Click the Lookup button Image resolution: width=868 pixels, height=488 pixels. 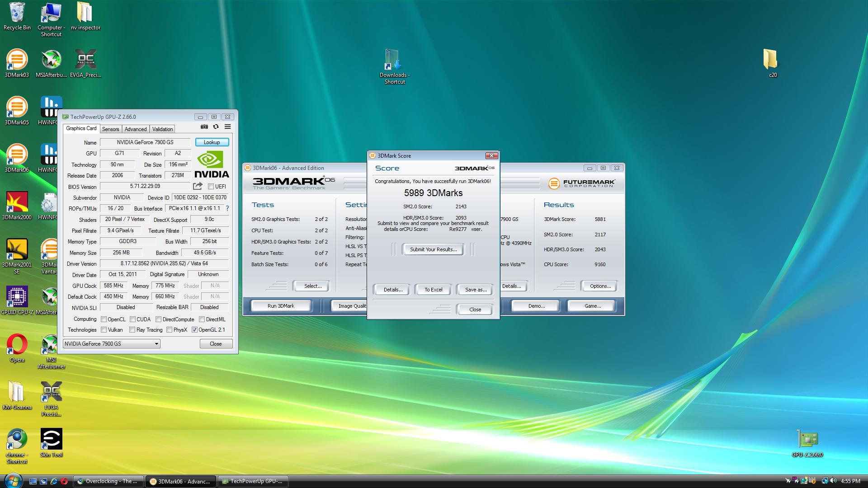point(212,142)
